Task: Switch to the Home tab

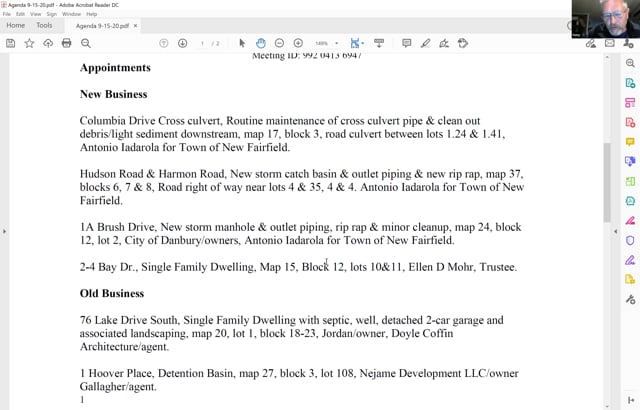Action: coord(16,25)
